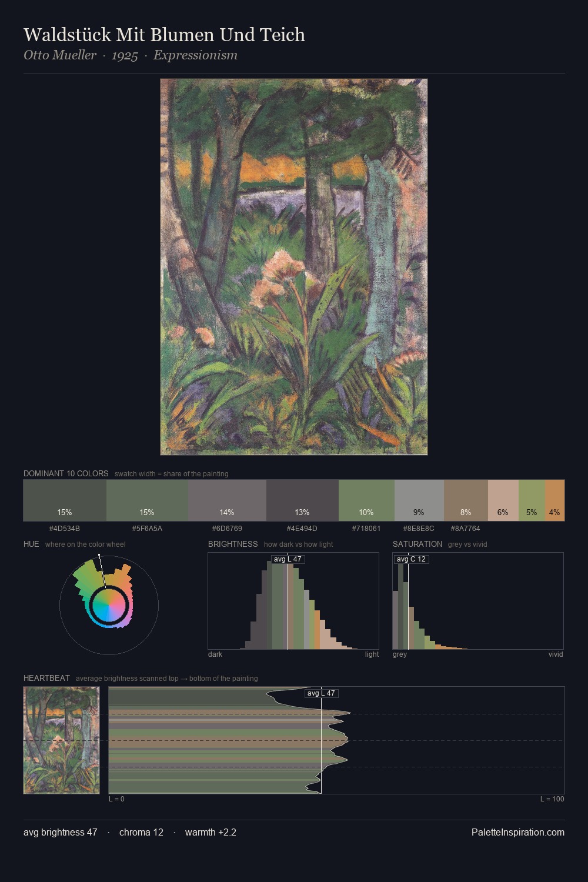Click the 'vivid' axis label

(556, 654)
